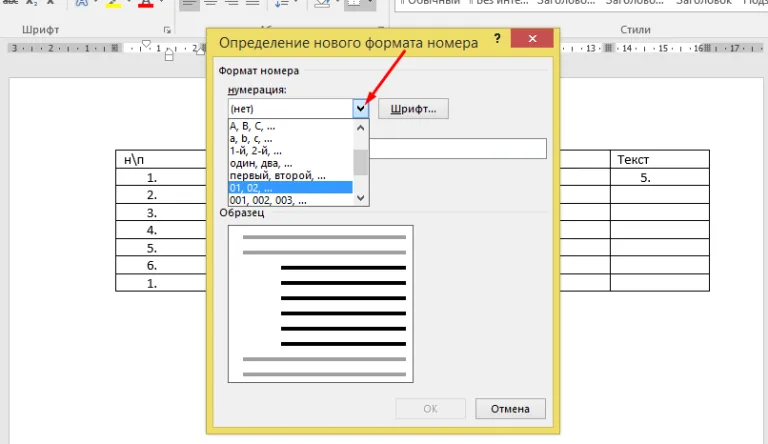
Task: Apply yellow text highlight color
Action: (x=113, y=3)
